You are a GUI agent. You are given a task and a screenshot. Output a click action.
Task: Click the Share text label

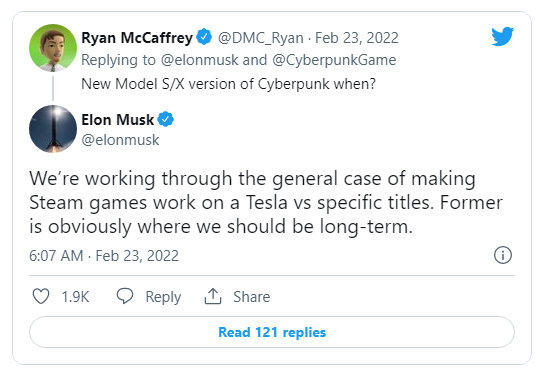(x=251, y=297)
